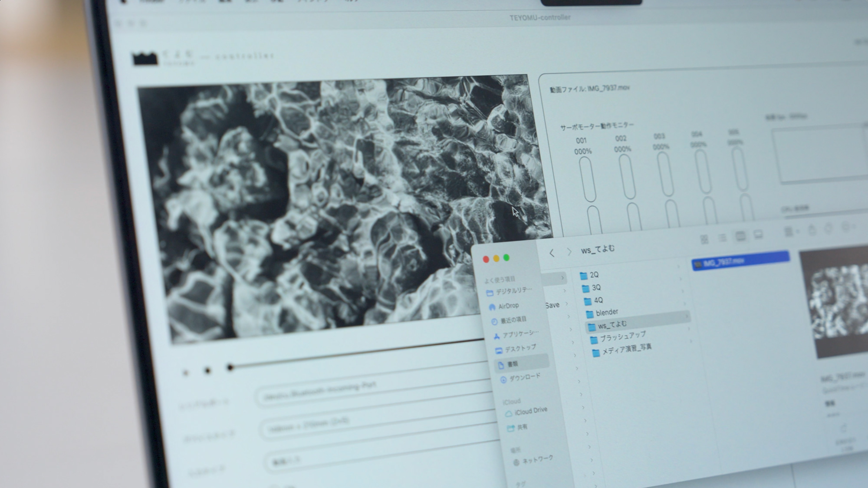This screenshot has height=488, width=868.
Task: Click the servo label 002
Action: (x=621, y=138)
